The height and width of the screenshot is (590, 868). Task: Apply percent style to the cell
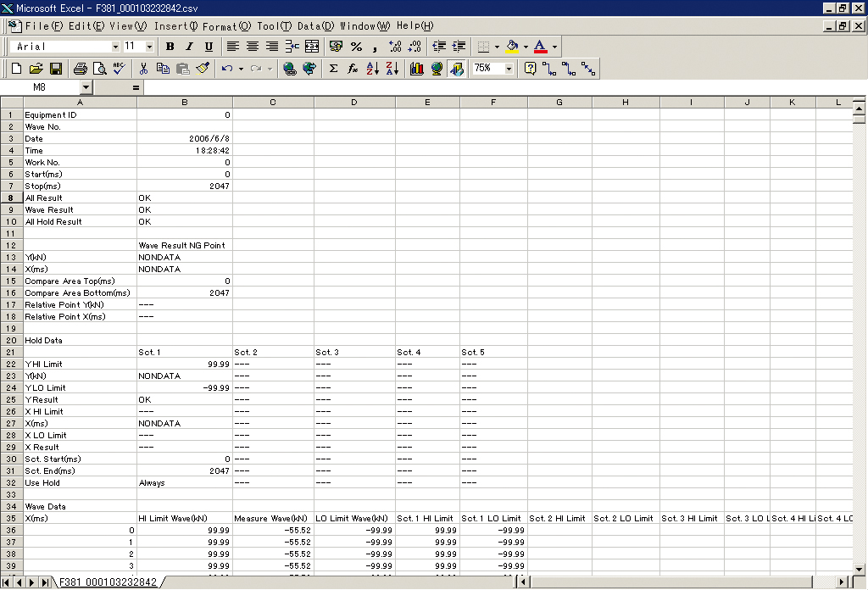[x=356, y=47]
